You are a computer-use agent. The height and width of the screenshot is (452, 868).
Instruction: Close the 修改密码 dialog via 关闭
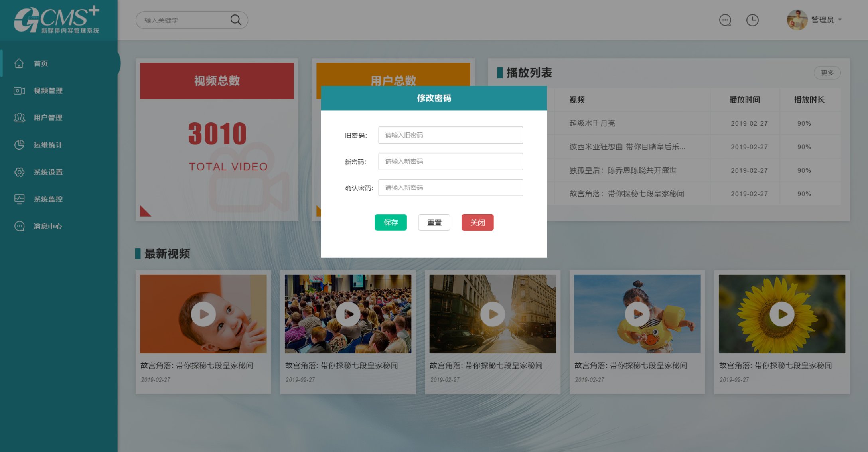(x=477, y=222)
